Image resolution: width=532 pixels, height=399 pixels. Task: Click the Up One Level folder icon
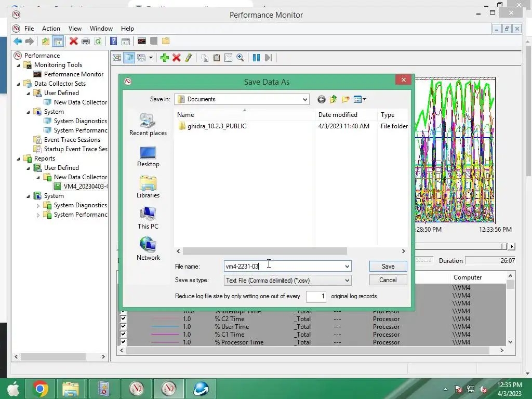click(x=46, y=42)
